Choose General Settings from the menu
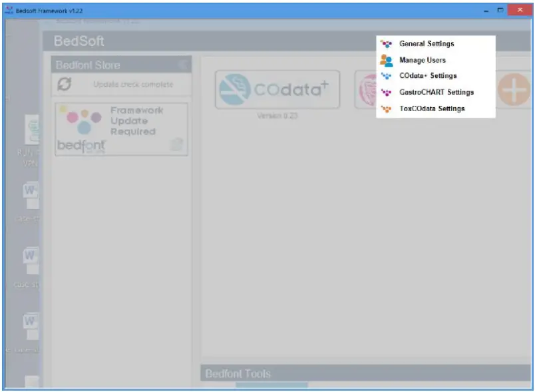Image resolution: width=535 pixels, height=392 pixels. 426,44
